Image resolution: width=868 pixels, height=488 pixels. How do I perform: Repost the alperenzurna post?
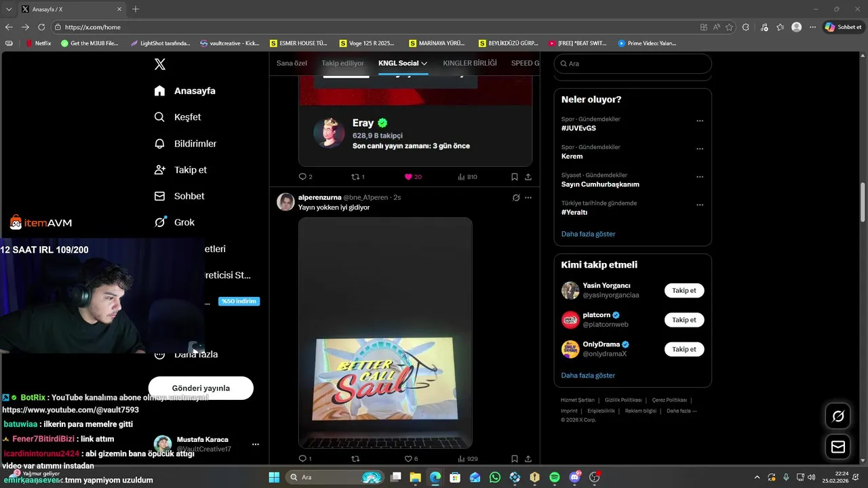355,459
